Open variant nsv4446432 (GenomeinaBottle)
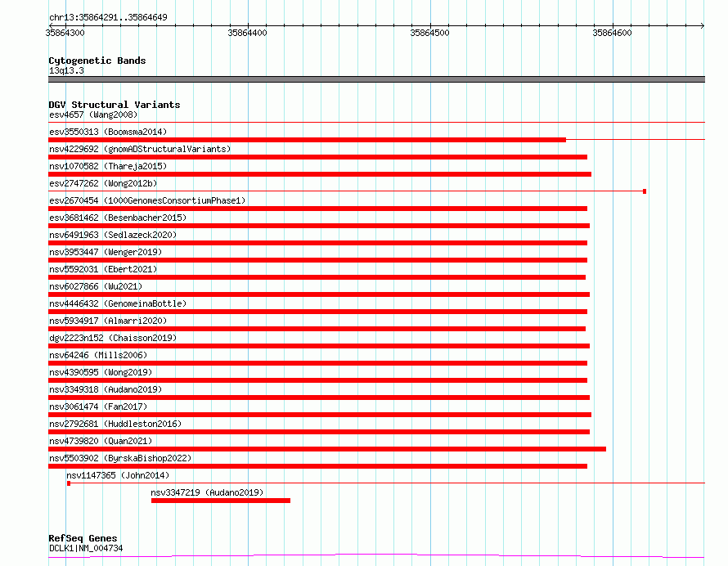728x566 pixels. [x=118, y=303]
